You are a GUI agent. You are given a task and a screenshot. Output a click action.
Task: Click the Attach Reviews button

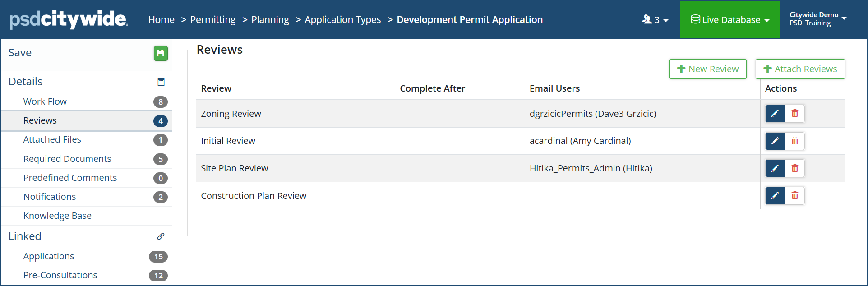coord(800,69)
